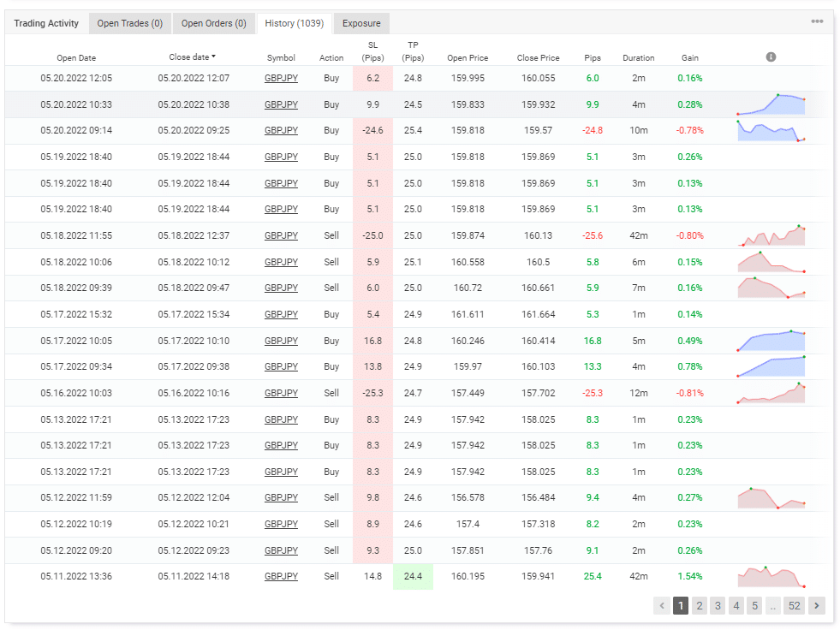Switch to the Exposure tab
Screen dimensions: 840x630
360,23
